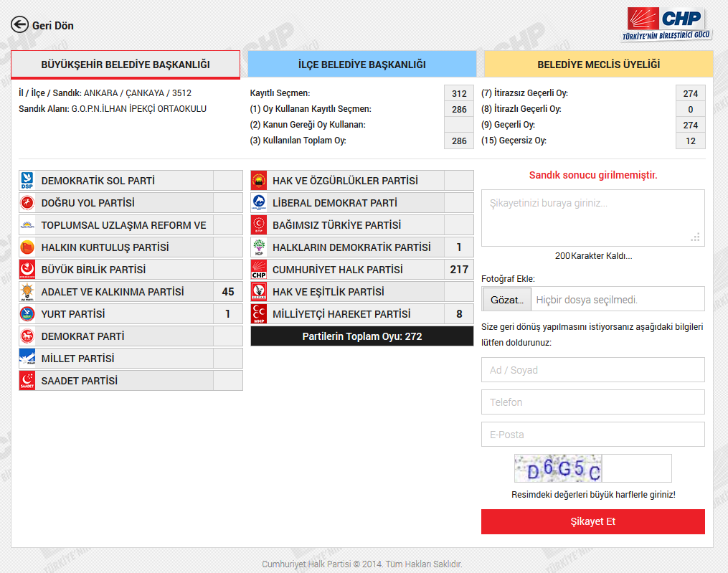Focus the Şikayetinizi complaint text area
This screenshot has width=728, height=573.
click(x=593, y=218)
